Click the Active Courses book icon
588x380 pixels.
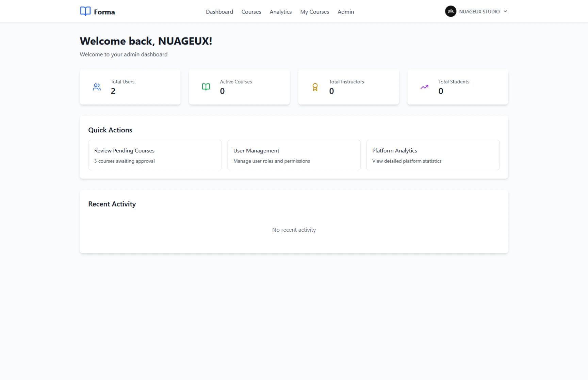coord(206,87)
